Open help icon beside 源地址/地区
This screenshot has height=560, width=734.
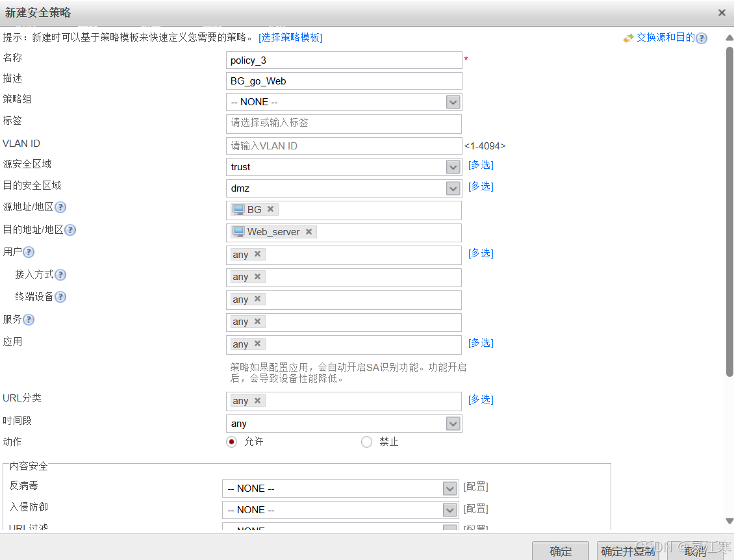[60, 207]
